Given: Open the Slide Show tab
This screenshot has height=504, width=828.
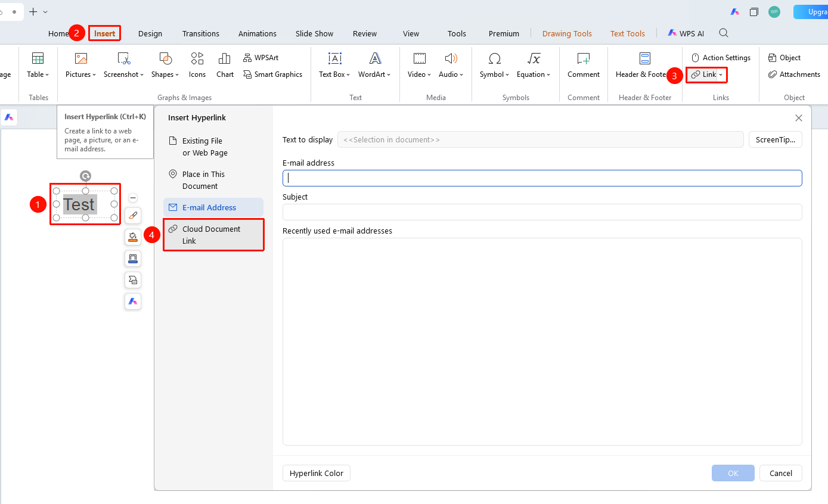Looking at the screenshot, I should 314,33.
